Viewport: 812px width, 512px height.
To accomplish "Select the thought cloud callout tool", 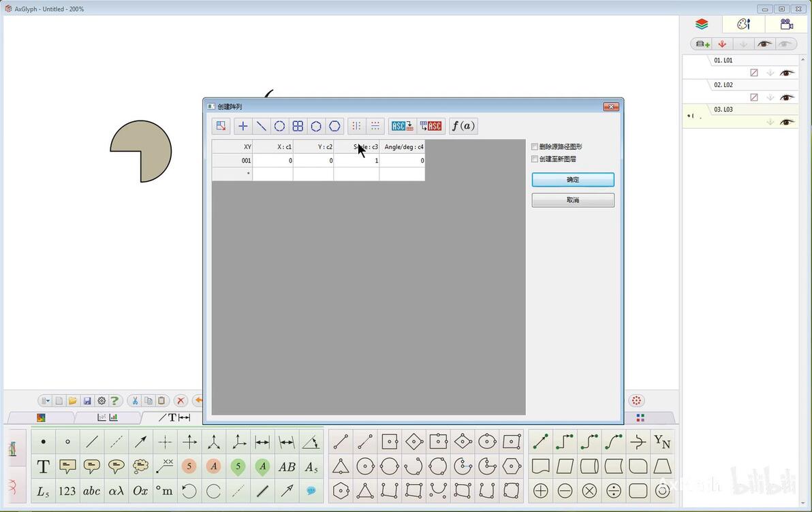I will pyautogui.click(x=140, y=466).
